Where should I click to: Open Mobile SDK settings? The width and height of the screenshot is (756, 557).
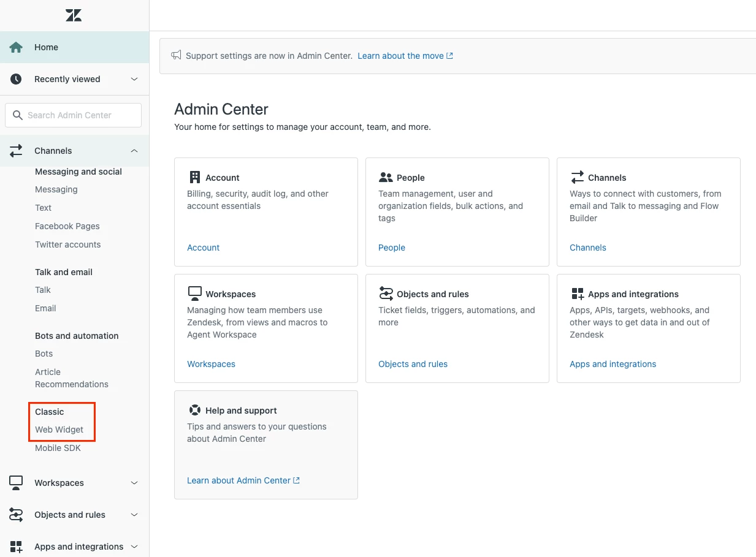coord(58,448)
